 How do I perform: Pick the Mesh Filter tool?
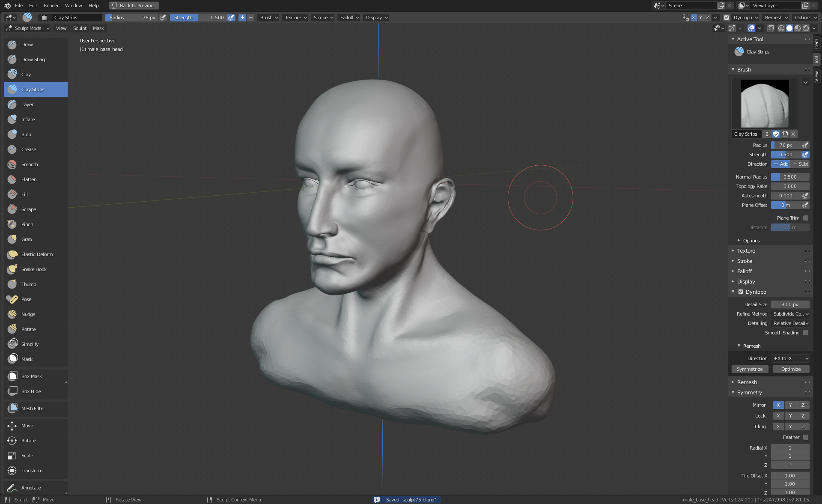[33, 409]
